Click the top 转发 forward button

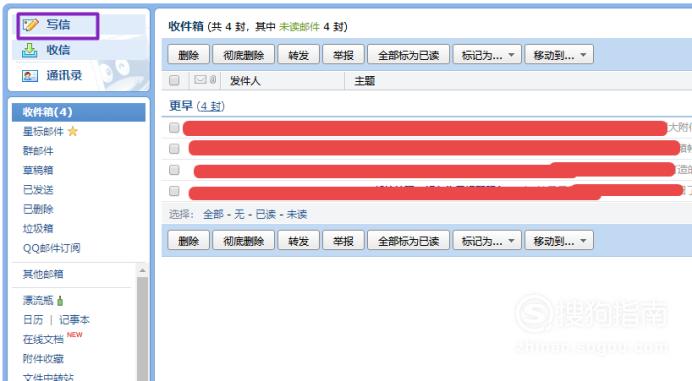pyautogui.click(x=298, y=55)
